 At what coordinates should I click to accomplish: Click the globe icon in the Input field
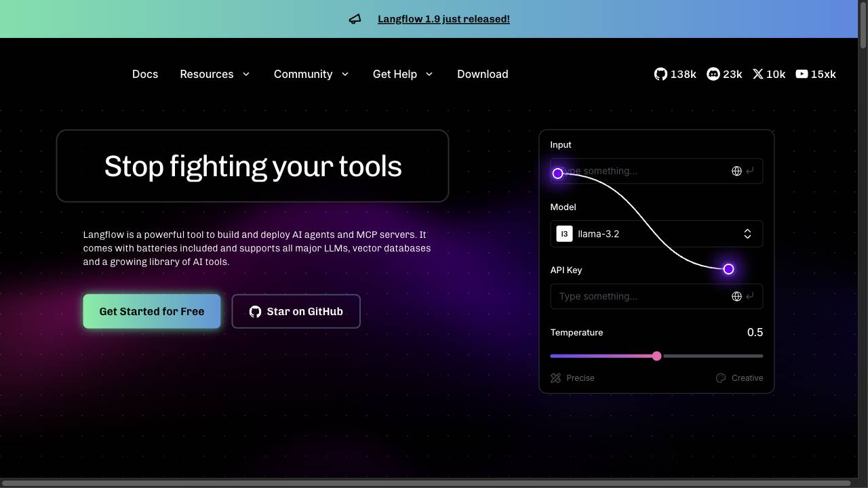click(736, 171)
